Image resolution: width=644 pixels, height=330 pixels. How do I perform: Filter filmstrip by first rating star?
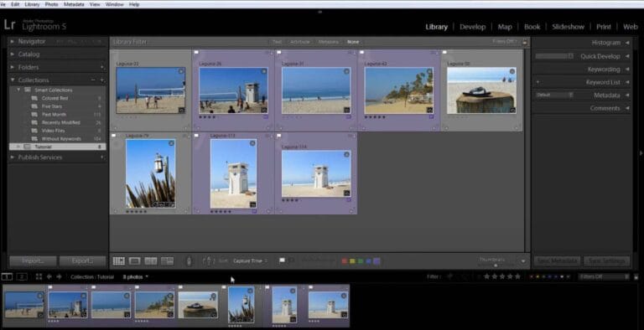pos(487,276)
